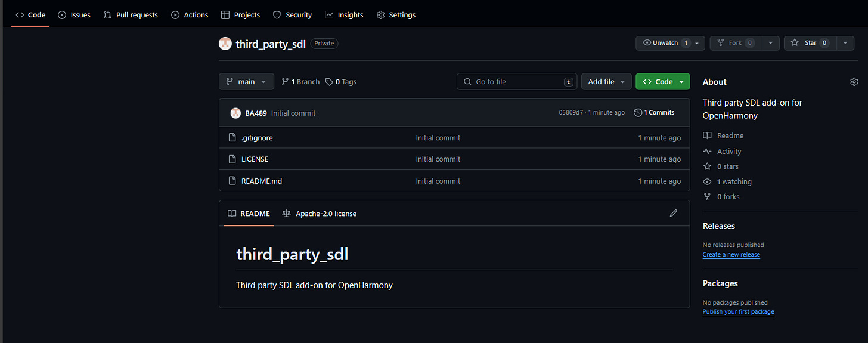This screenshot has width=868, height=343.
Task: View the 0 Tags link
Action: coord(341,82)
